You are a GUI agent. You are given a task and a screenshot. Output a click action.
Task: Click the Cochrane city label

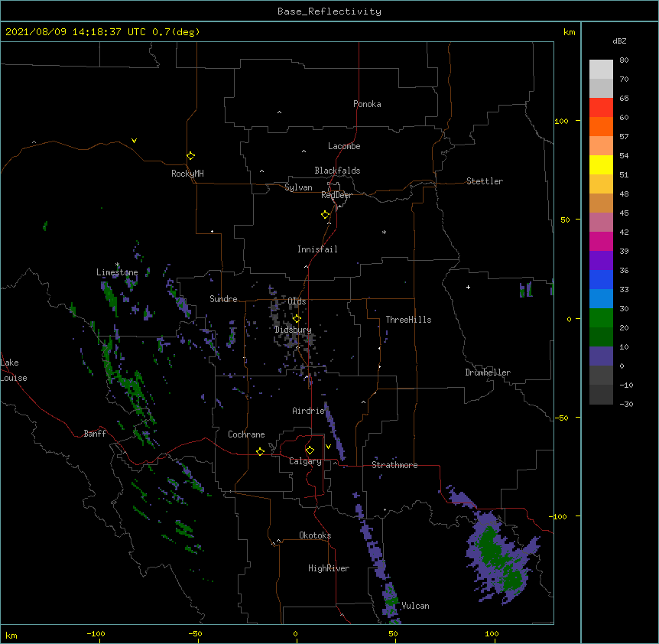pos(246,434)
